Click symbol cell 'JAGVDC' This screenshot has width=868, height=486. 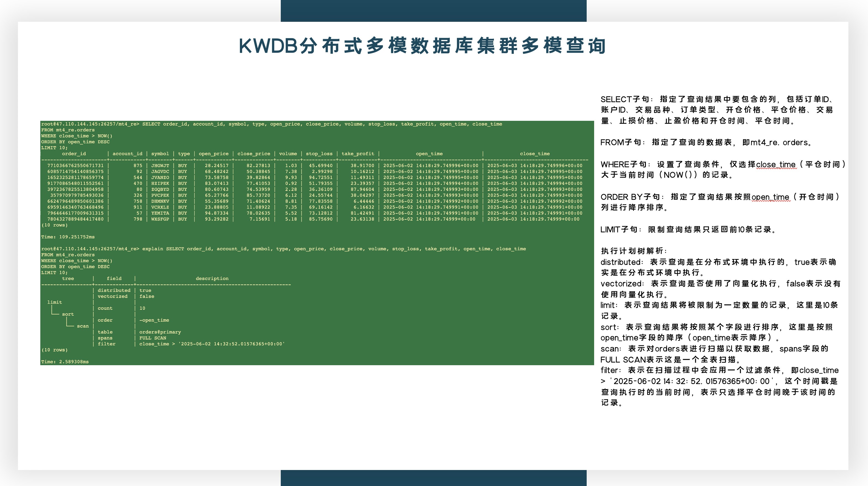point(160,172)
